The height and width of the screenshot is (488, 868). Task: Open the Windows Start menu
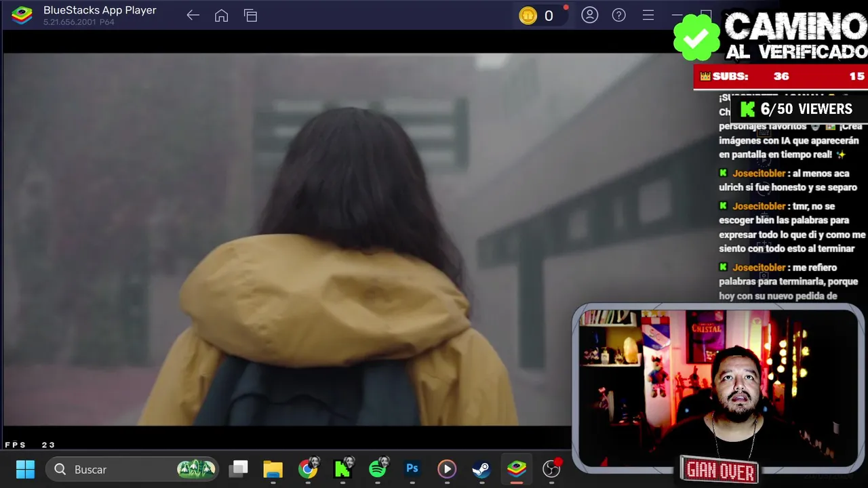(x=25, y=469)
